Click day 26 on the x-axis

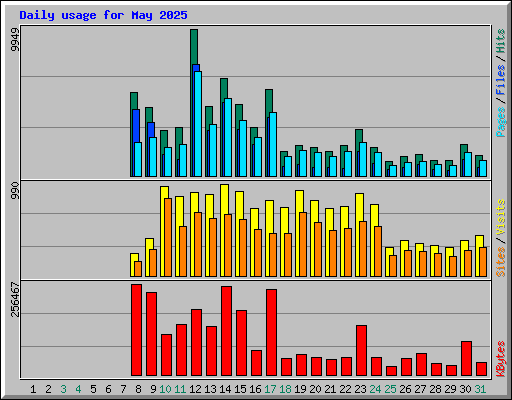click(405, 389)
